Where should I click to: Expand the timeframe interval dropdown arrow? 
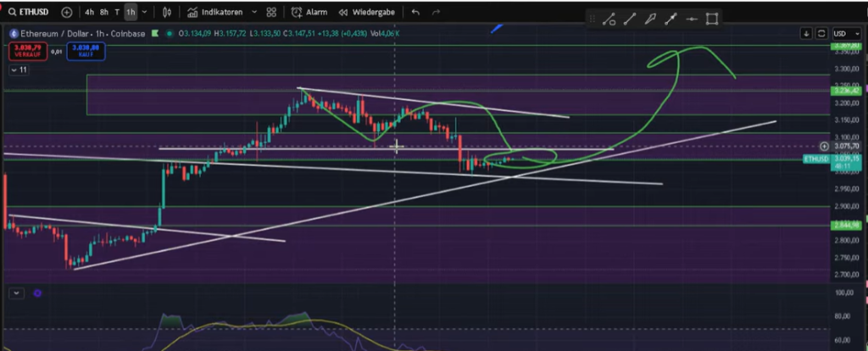[x=143, y=13]
